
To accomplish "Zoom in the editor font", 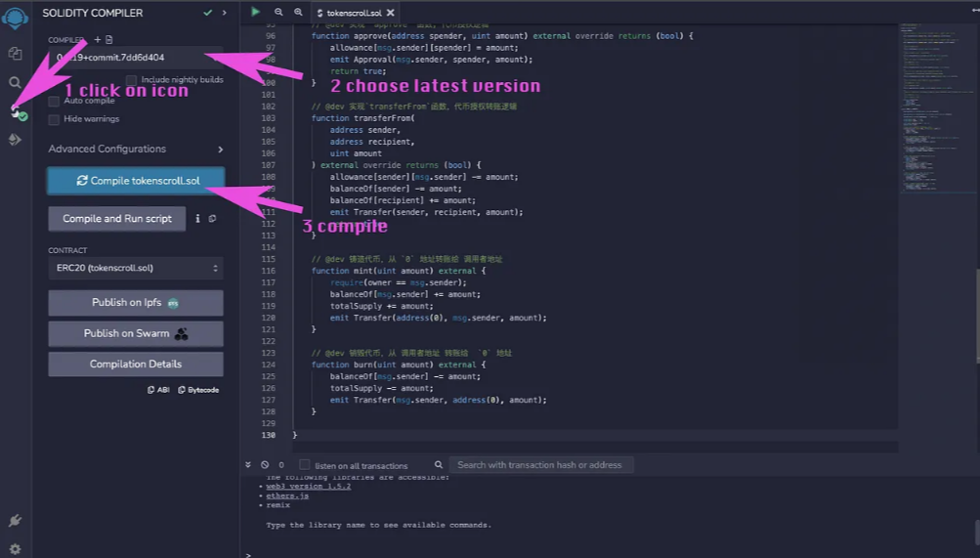I will (x=299, y=12).
